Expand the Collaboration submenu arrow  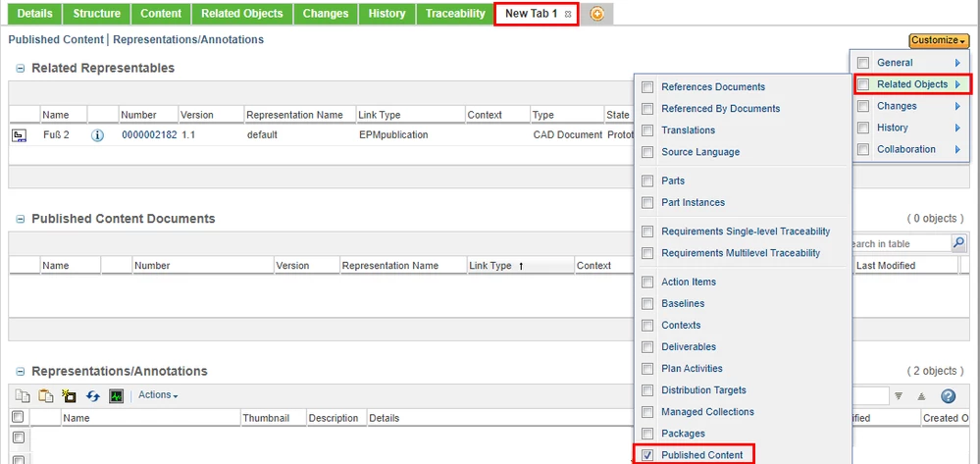coord(957,149)
